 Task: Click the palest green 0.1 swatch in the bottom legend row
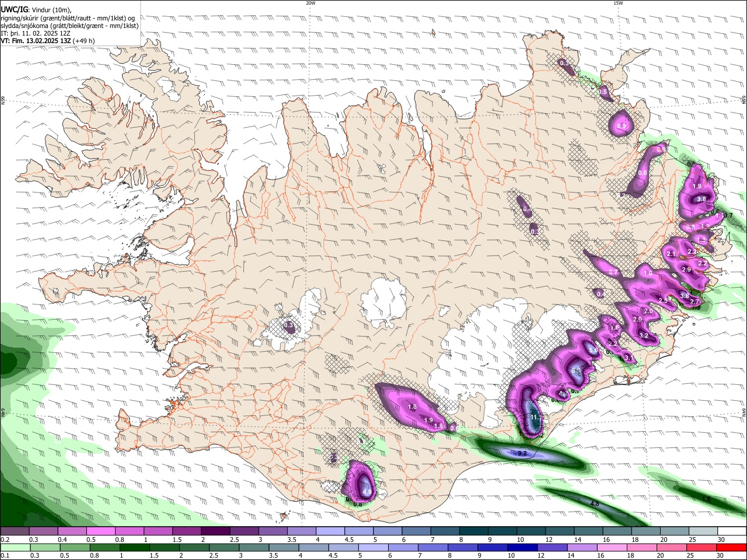[x=15, y=547]
